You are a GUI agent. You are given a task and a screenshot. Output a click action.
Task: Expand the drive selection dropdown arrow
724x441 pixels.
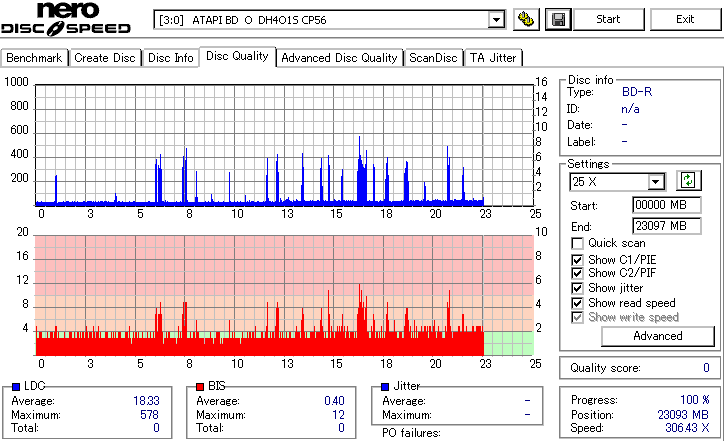[496, 20]
